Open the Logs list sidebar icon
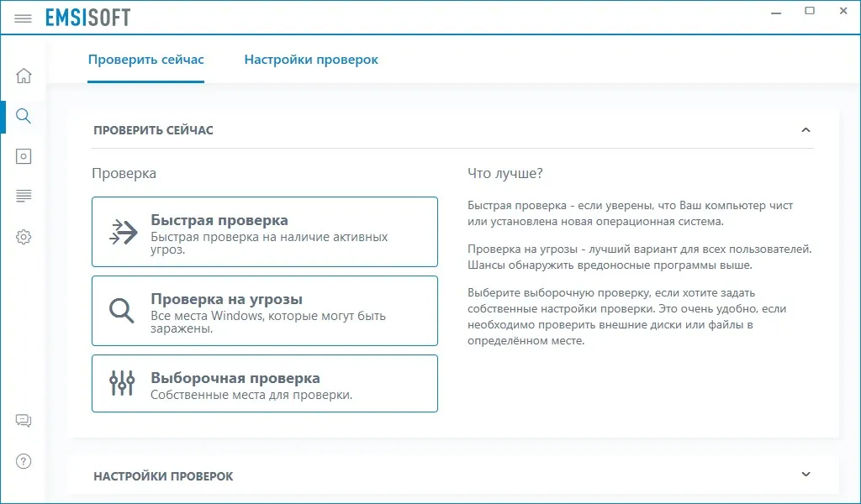The width and height of the screenshot is (861, 504). pyautogui.click(x=23, y=196)
